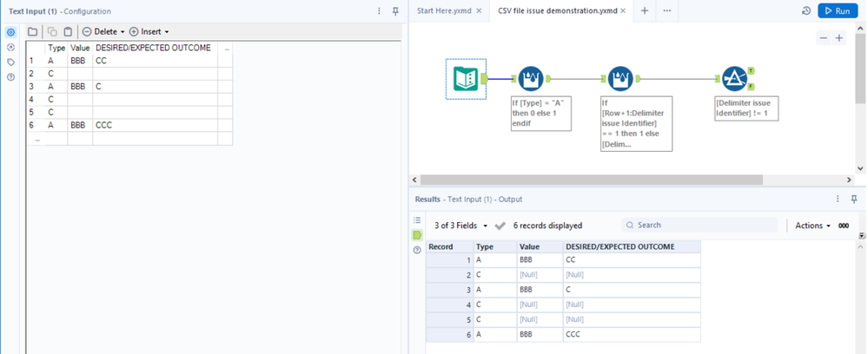Viewport: 868px width, 354px height.
Task: Open help icon in Results sidebar
Action: tap(417, 251)
